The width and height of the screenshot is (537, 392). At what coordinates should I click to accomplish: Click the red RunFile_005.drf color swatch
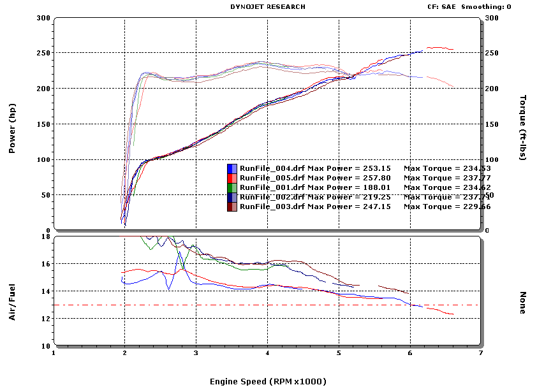click(232, 178)
